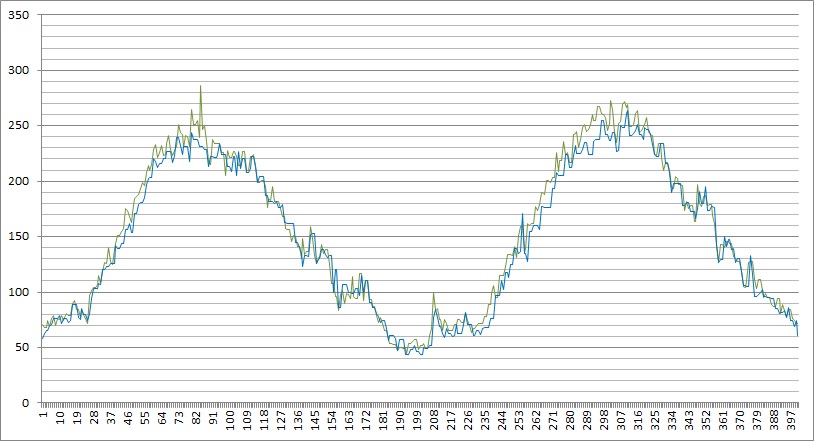Select horizontal axis label 334

[x=672, y=421]
